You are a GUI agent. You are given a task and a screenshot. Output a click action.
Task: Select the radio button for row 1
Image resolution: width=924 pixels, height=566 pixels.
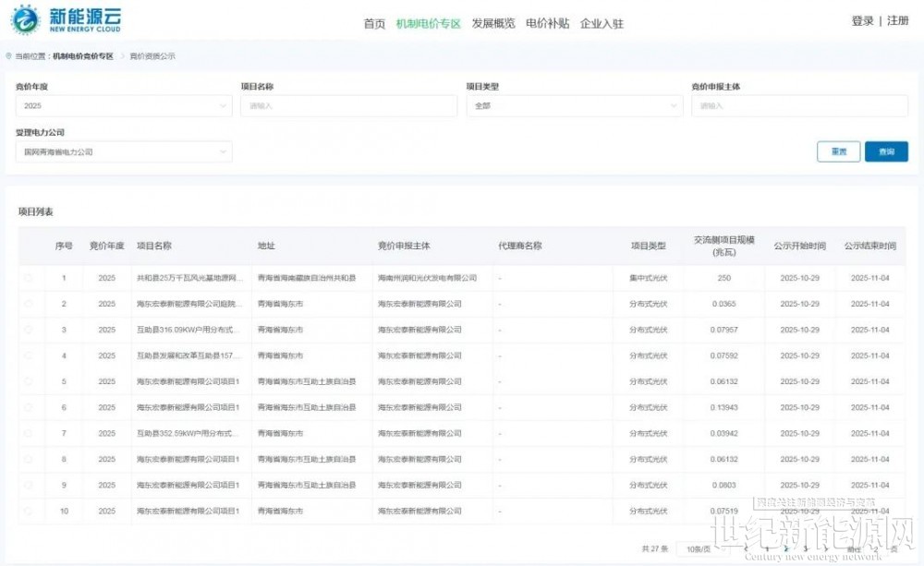pos(29,278)
